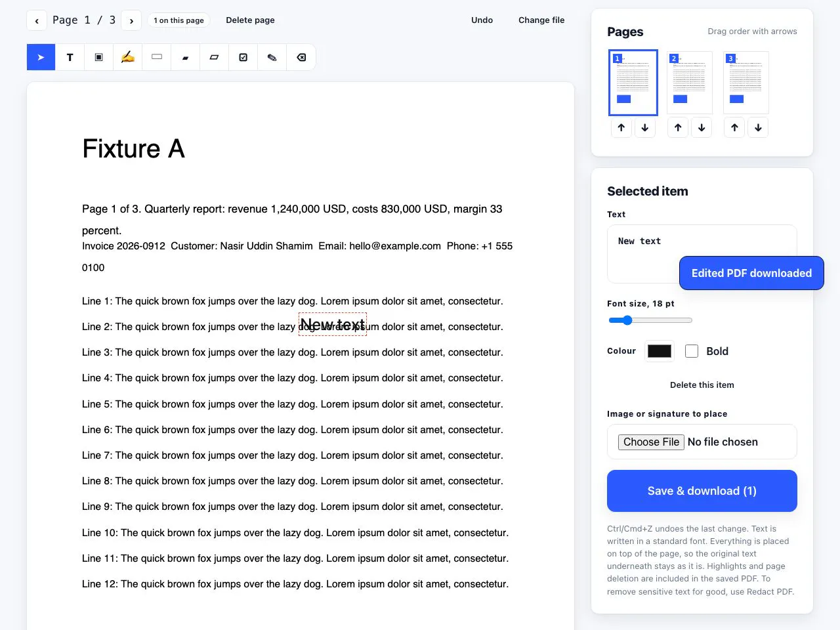Open page 2 thumbnail
Screen dimensions: 840x630
[x=690, y=83]
